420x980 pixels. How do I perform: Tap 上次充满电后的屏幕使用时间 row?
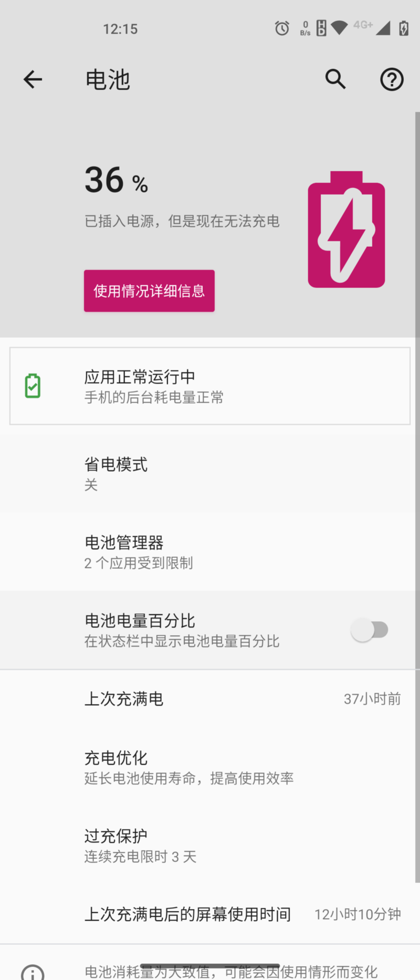(x=210, y=914)
